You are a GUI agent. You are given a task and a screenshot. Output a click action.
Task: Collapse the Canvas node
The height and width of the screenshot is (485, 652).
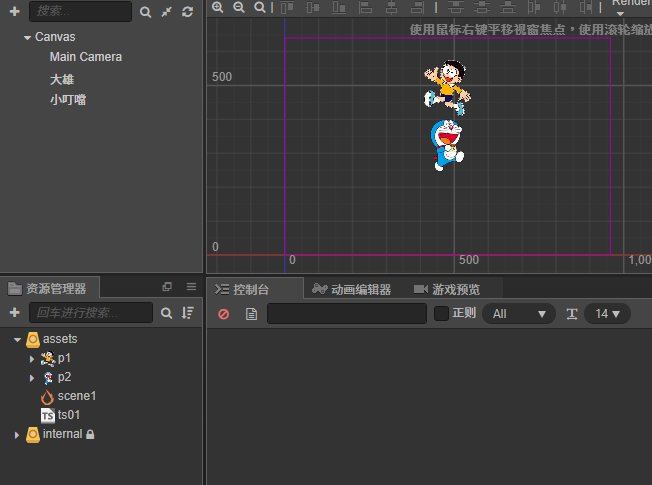point(27,38)
